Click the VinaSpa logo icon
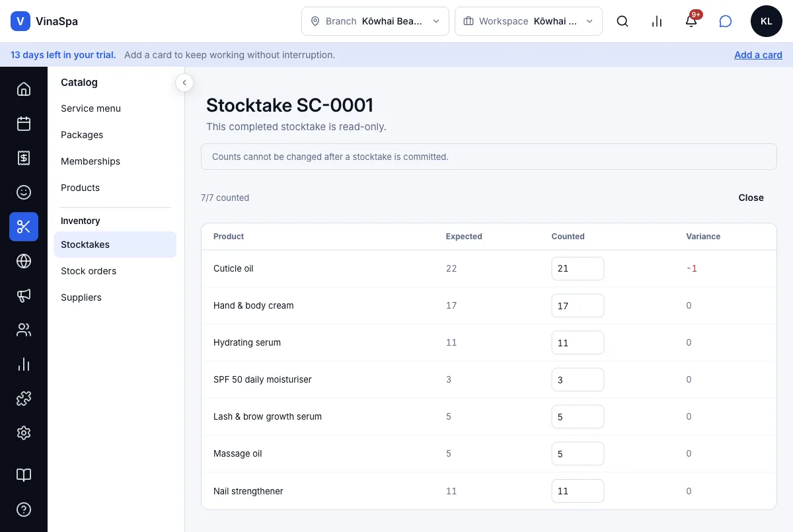This screenshot has height=532, width=793. 20,21
